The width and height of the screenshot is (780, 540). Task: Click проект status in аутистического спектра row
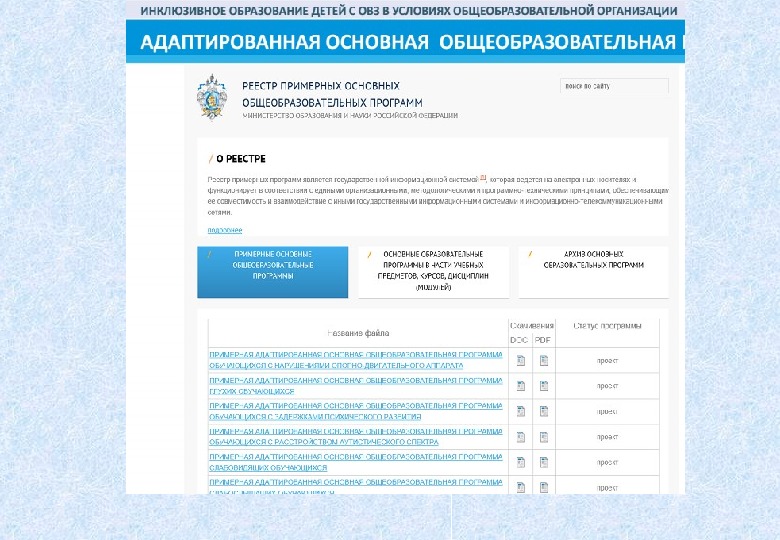[607, 437]
